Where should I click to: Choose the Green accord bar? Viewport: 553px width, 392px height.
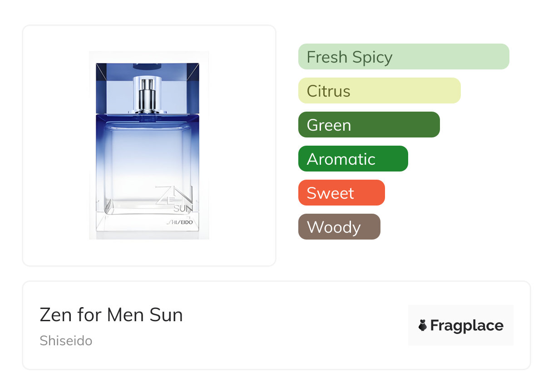point(369,125)
